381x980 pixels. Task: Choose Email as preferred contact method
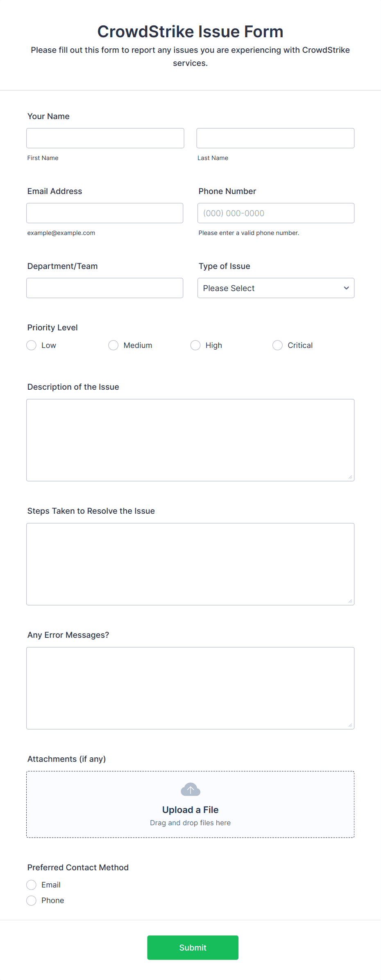[31, 885]
